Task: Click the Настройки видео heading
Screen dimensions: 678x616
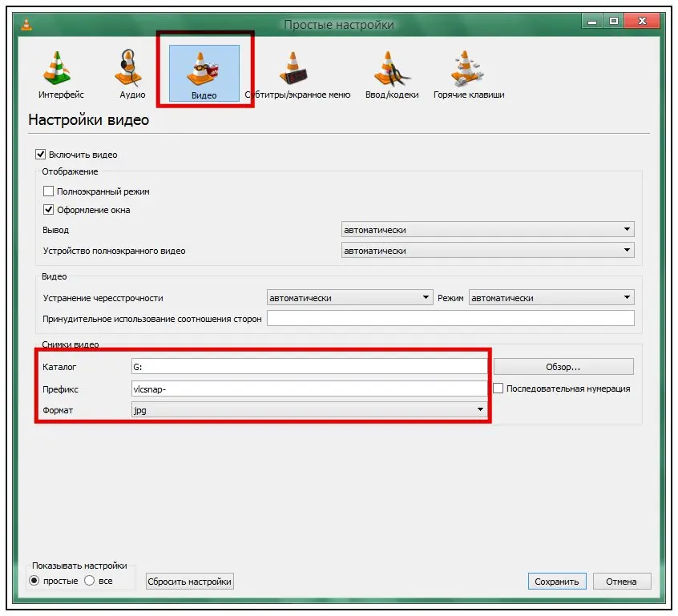Action: [89, 119]
